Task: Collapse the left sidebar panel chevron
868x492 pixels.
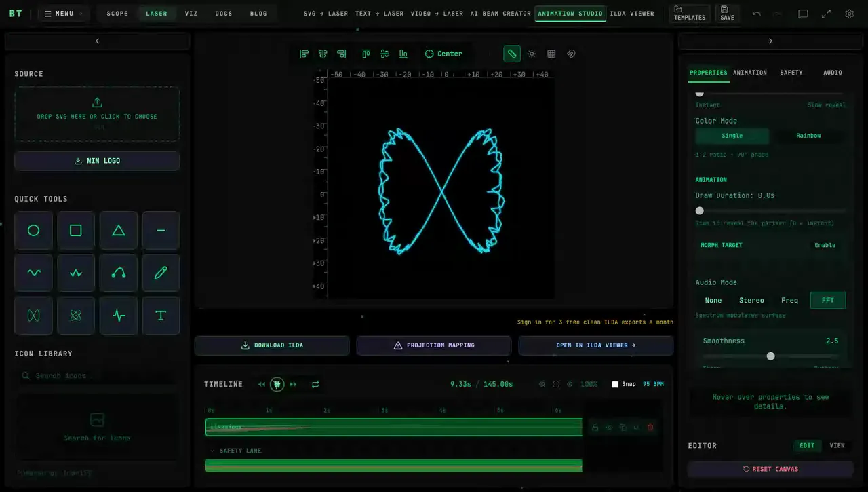Action: (97, 41)
